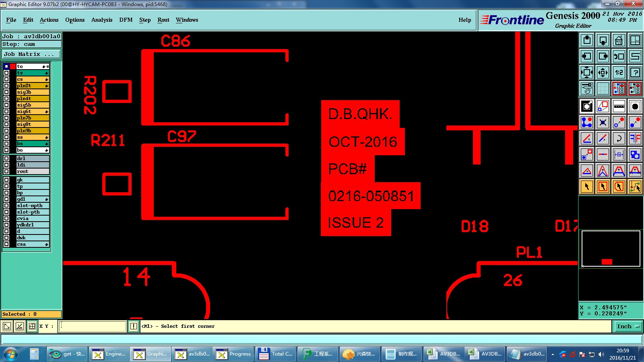Click the Job Matrix button
644x362 pixels.
click(31, 54)
